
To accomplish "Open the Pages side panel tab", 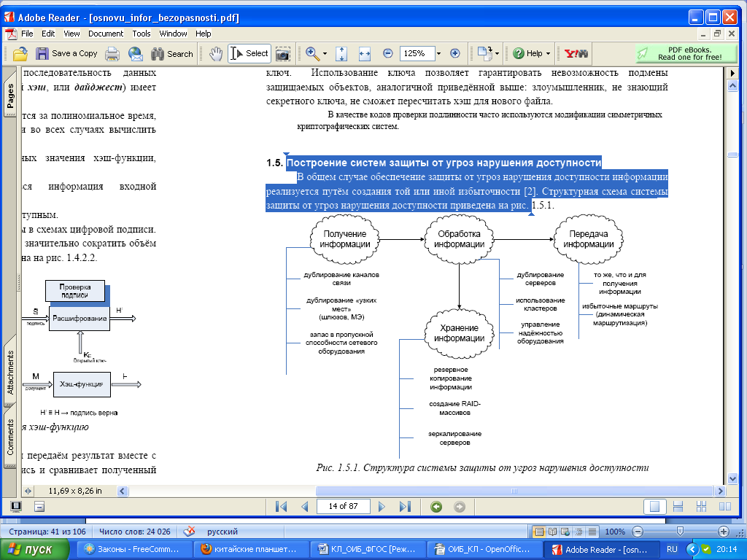I will click(x=10, y=96).
